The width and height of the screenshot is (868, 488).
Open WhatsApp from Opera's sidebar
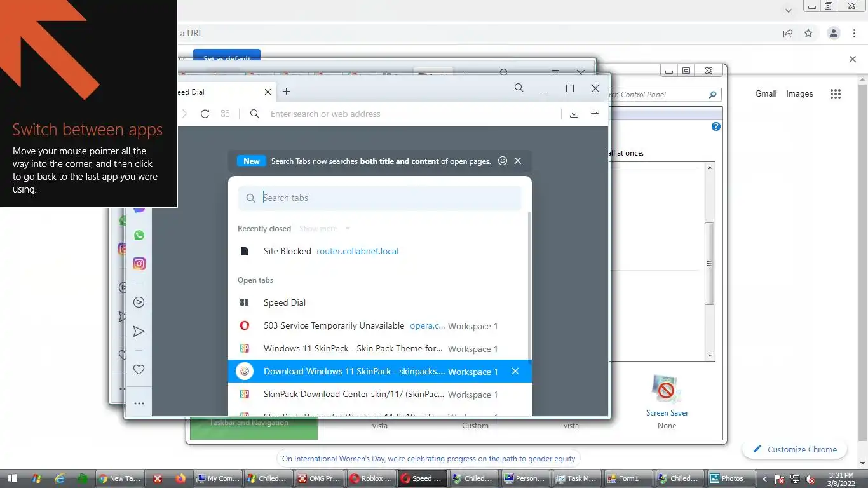pyautogui.click(x=139, y=235)
